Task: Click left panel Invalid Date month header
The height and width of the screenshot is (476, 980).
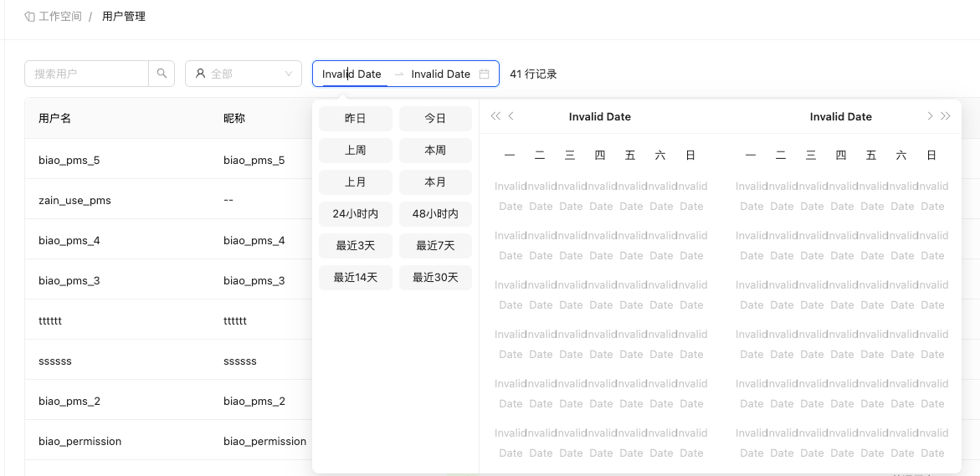Action: (600, 117)
